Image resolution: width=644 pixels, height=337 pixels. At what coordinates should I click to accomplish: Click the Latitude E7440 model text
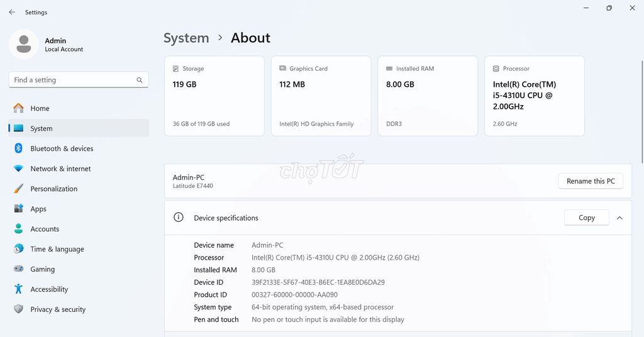point(192,186)
